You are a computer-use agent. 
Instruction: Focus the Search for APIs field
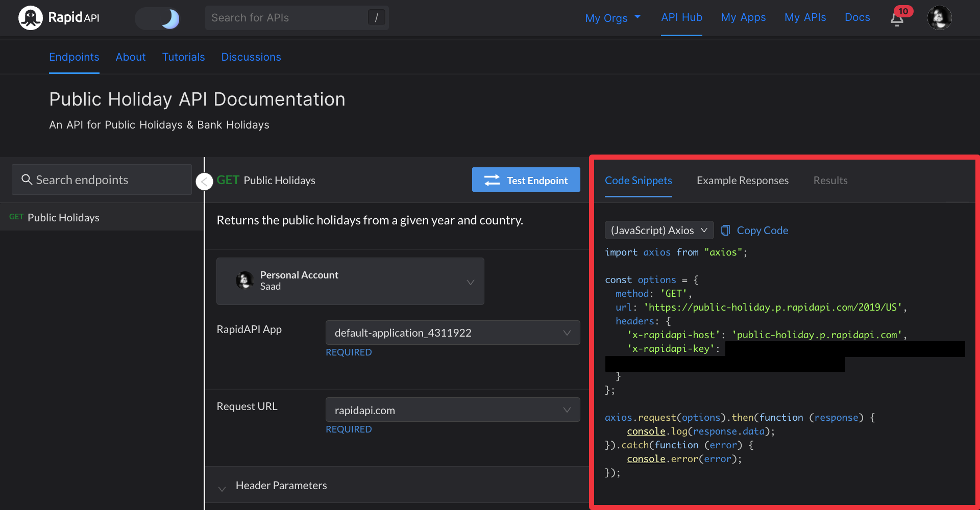pos(297,18)
